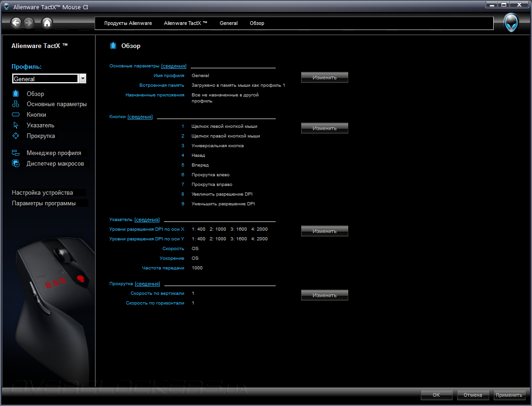The width and height of the screenshot is (532, 406).
Task: Open Указатель in the sidebar
Action: pos(40,125)
